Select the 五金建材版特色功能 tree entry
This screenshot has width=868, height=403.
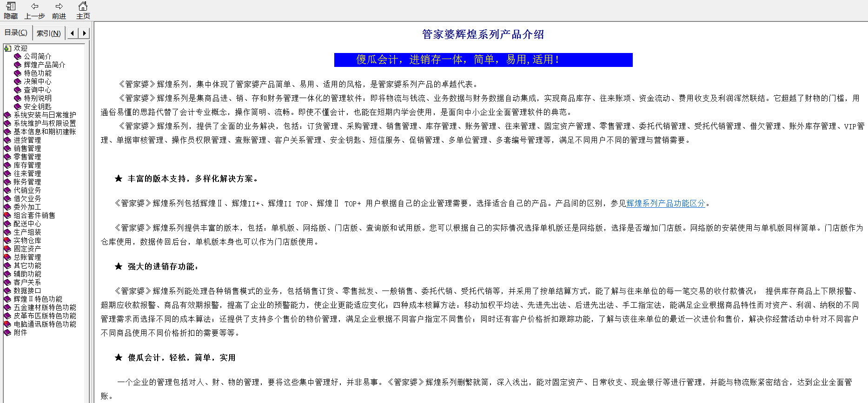[x=45, y=307]
